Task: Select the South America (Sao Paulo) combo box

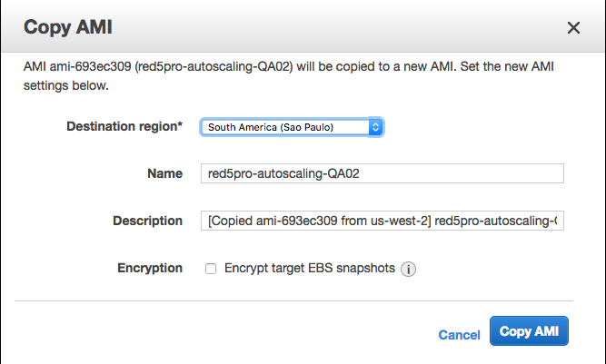Action: 292,127
